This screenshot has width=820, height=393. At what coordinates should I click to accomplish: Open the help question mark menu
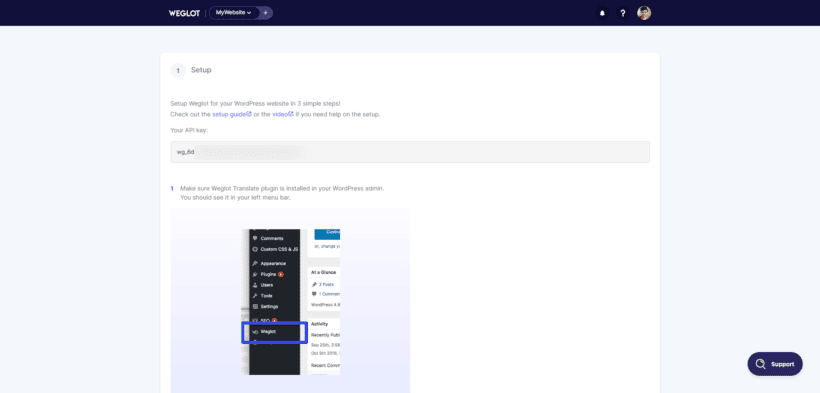(x=622, y=13)
